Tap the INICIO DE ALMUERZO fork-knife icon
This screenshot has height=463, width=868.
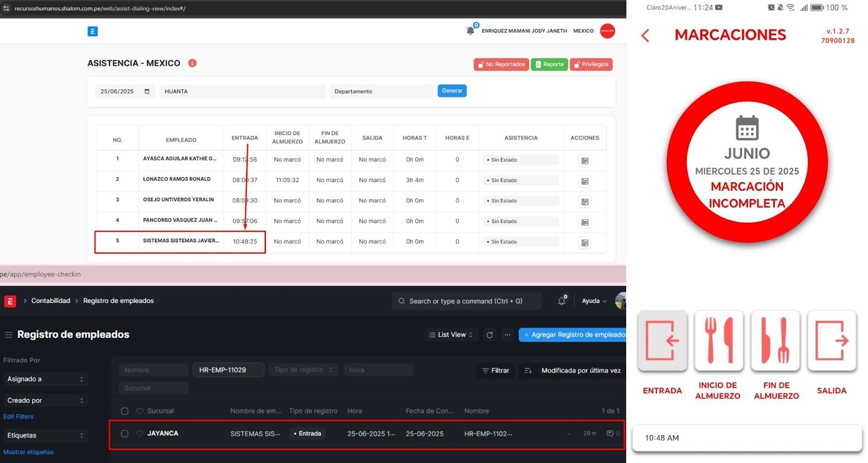[718, 340]
